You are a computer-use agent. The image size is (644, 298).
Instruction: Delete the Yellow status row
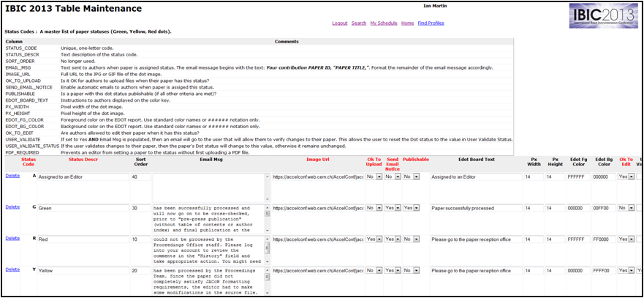coord(12,269)
